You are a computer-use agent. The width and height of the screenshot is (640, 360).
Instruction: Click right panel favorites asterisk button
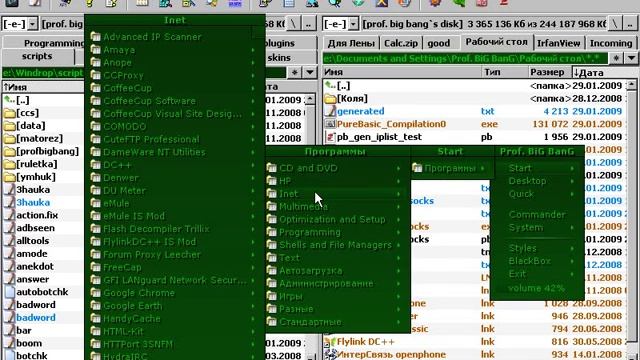pyautogui.click(x=616, y=58)
